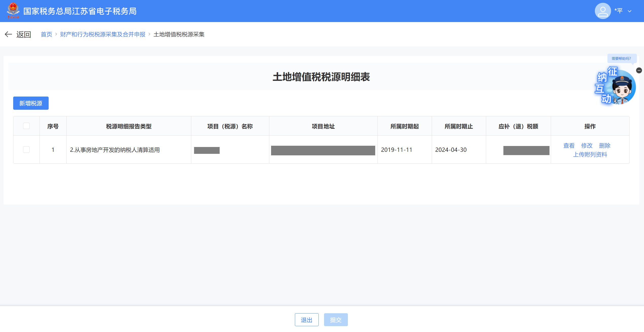Click 查看 link in row 1
Viewport: 644px width, 332px height.
[569, 145]
